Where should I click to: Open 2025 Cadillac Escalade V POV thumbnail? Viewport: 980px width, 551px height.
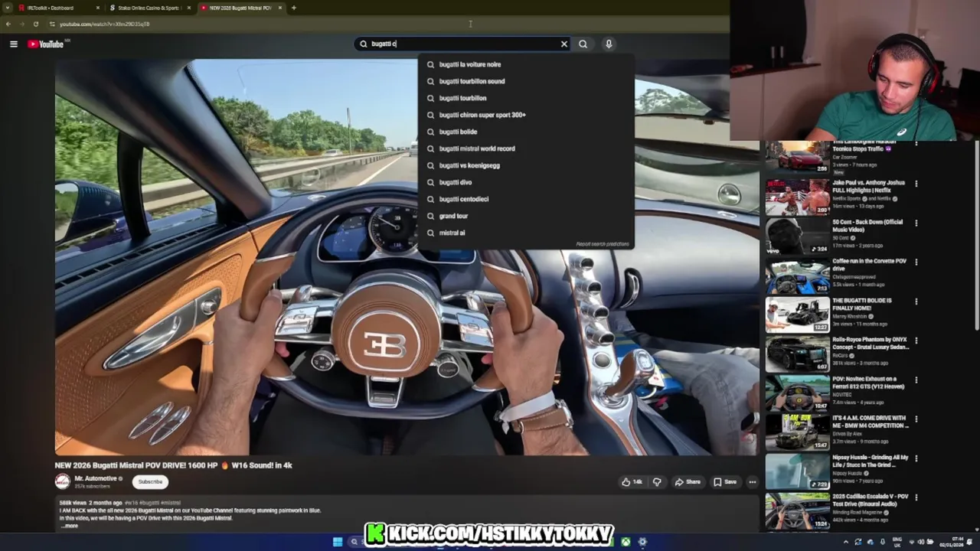tap(797, 510)
